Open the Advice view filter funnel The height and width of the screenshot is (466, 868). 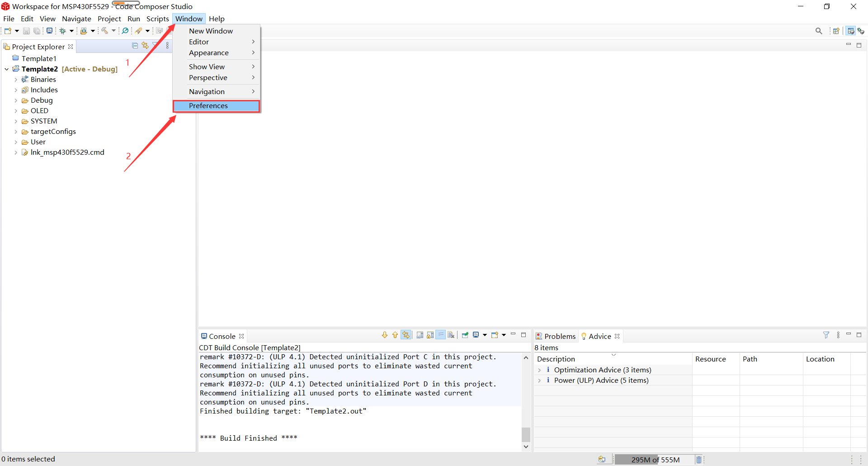coord(826,335)
